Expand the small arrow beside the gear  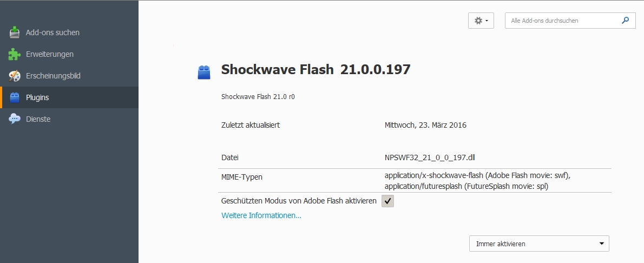(487, 21)
